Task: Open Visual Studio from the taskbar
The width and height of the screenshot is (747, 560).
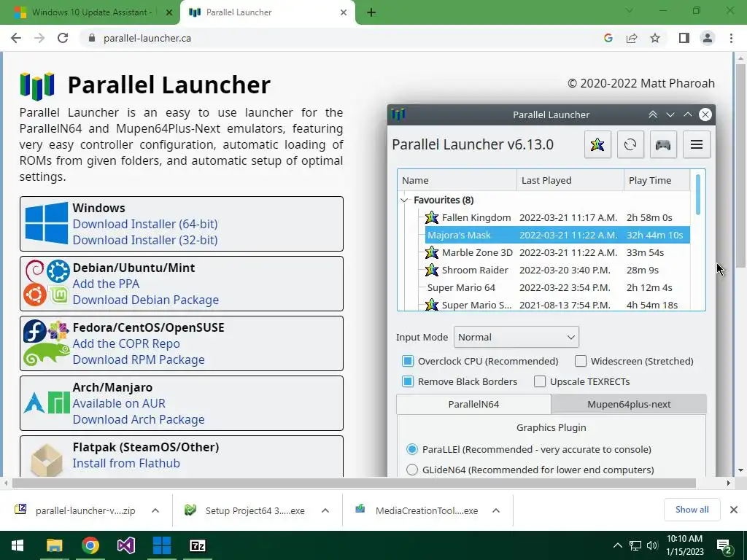Action: 125,545
